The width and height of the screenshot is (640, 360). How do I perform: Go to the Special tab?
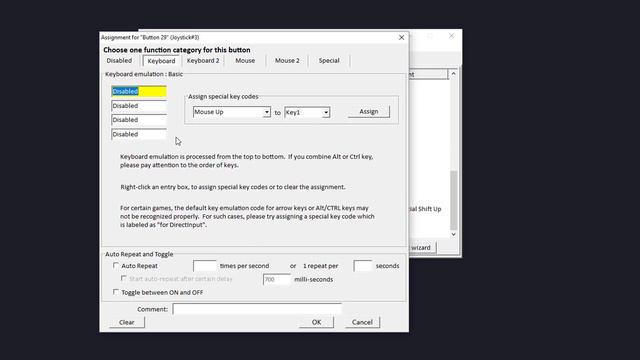[x=329, y=60]
